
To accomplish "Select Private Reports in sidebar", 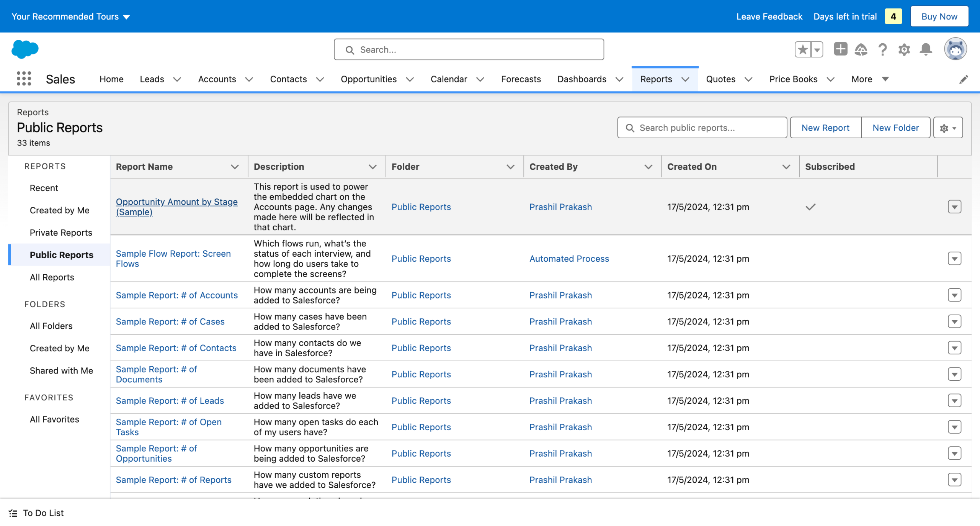I will [x=61, y=233].
